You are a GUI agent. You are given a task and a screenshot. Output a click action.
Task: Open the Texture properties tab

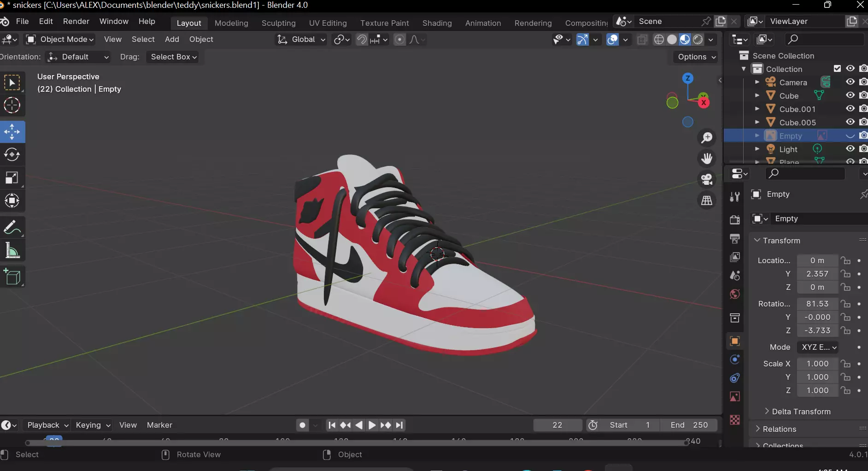(735, 420)
